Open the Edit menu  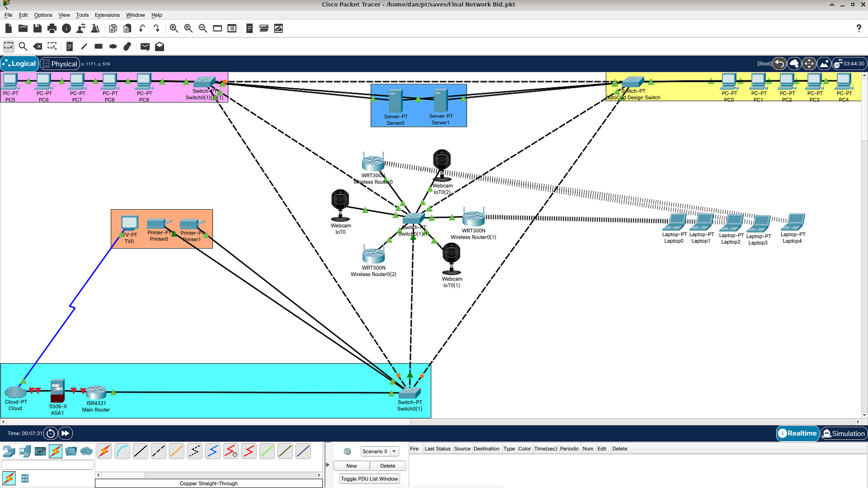[x=24, y=15]
